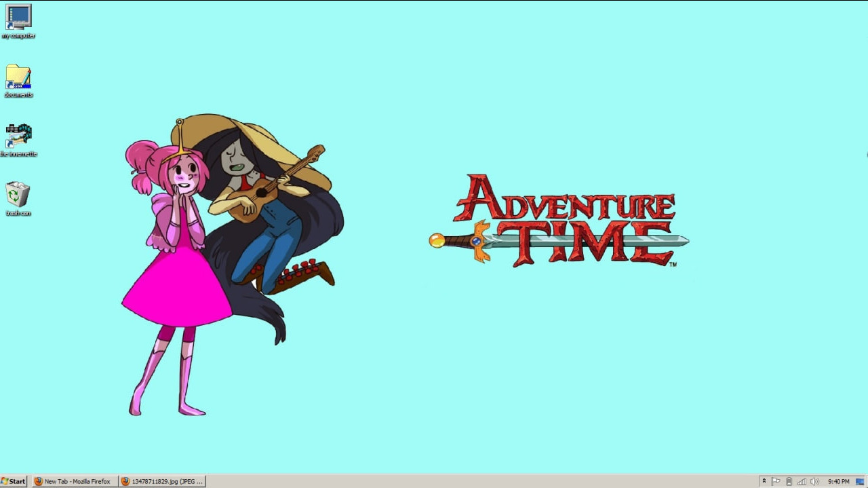Viewport: 868px width, 488px height.
Task: Click the Firefox logo on the New Tab taskbar button
Action: point(39,481)
